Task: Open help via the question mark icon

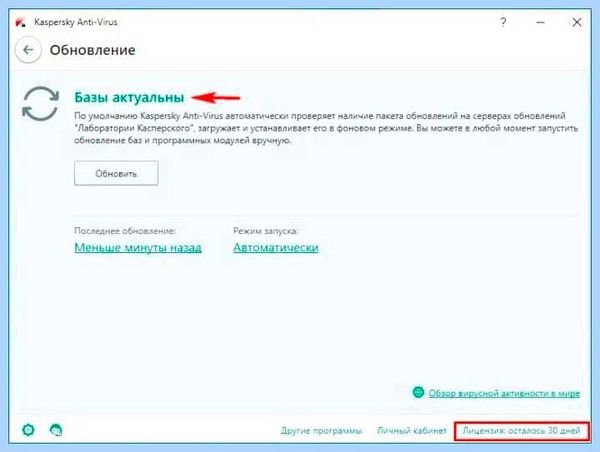Action: [503, 22]
